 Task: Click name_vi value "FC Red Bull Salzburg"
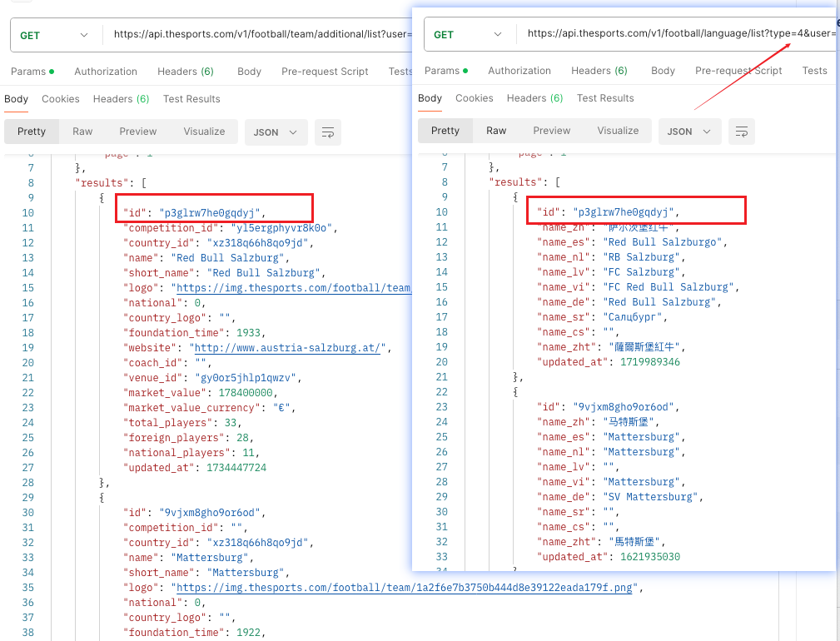point(668,287)
